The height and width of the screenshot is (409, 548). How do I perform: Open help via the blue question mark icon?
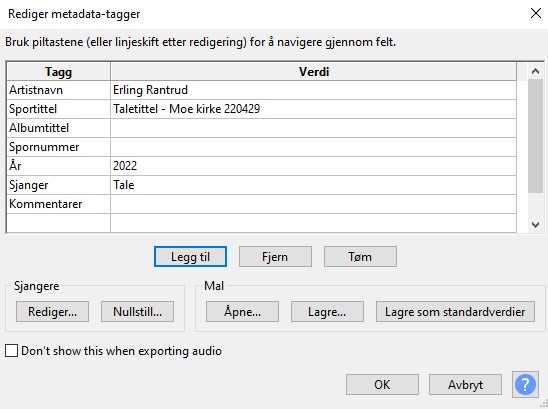point(525,385)
